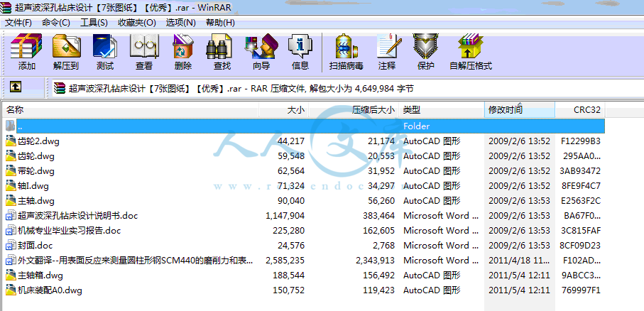Click the 保护 (Protect) shield icon

pyautogui.click(x=425, y=46)
